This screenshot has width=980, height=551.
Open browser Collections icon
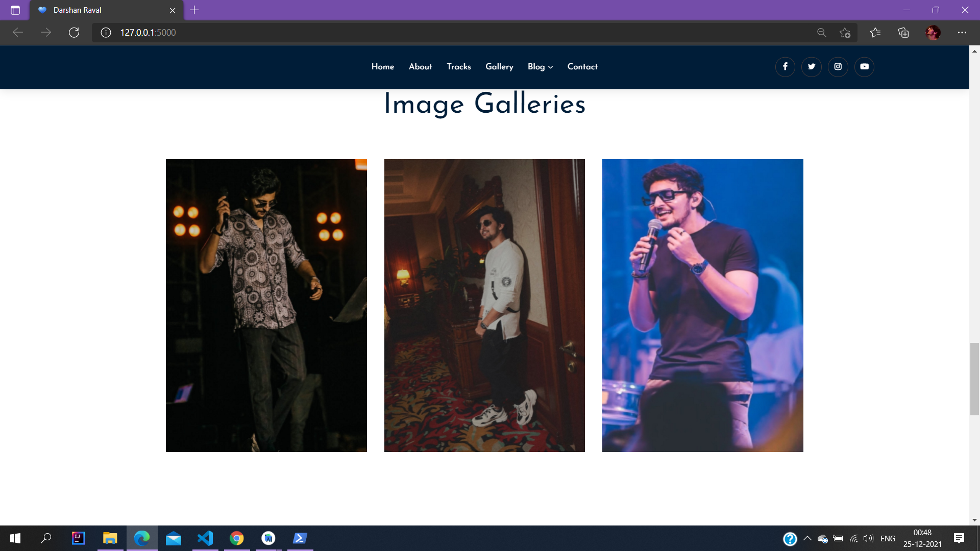click(903, 33)
